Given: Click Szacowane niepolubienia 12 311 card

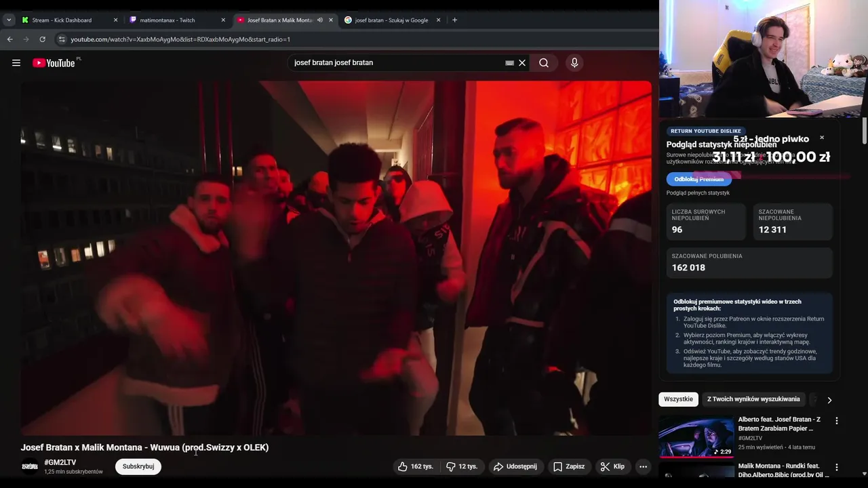Looking at the screenshot, I should [793, 222].
